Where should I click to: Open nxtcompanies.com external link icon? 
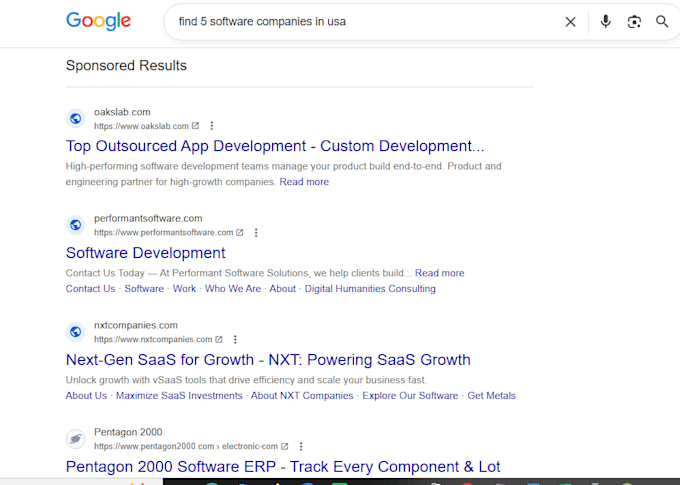tap(219, 339)
